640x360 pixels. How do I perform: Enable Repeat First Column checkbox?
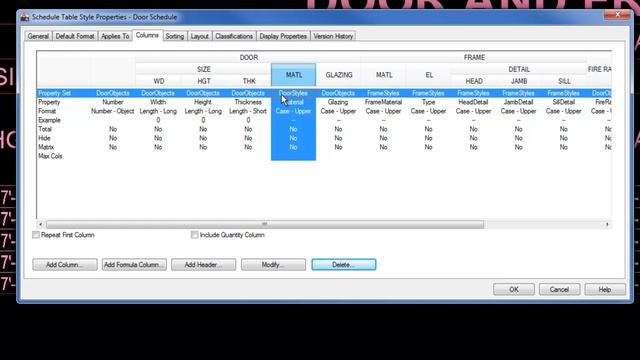pyautogui.click(x=36, y=235)
